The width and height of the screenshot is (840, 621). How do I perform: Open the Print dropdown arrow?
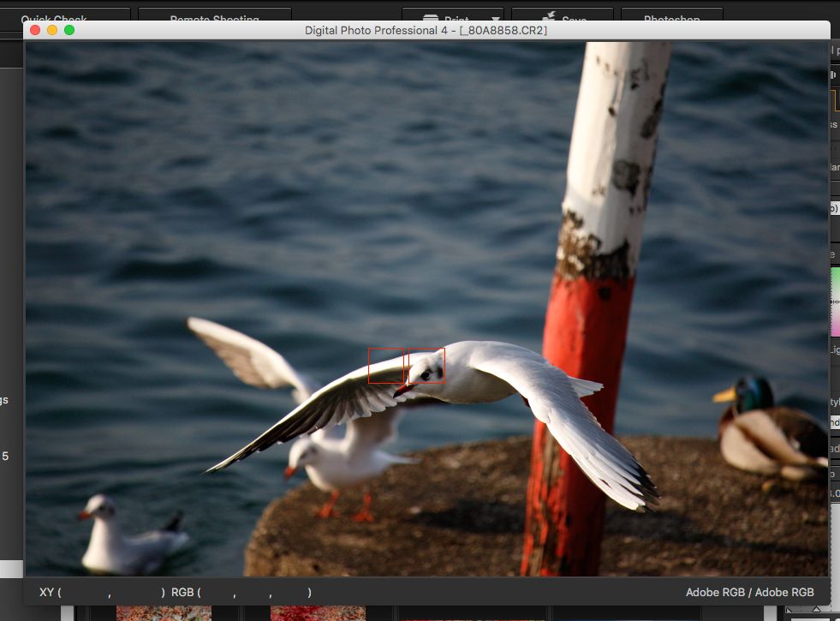click(x=496, y=18)
